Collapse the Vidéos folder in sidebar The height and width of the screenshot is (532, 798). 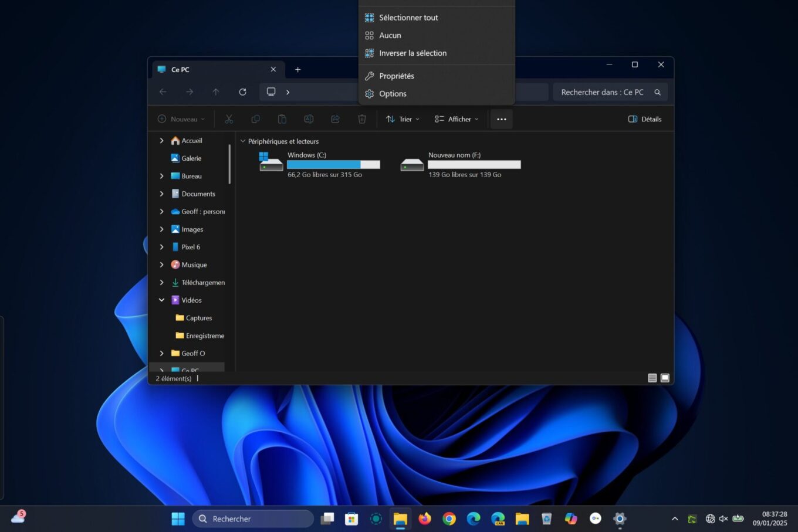161,300
